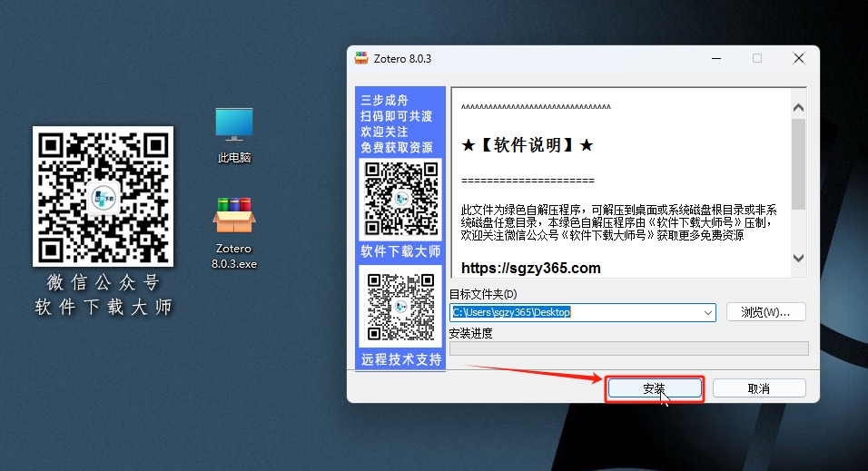The image size is (868, 471).
Task: Close the Zotero 8.0.3 window
Action: coord(799,58)
